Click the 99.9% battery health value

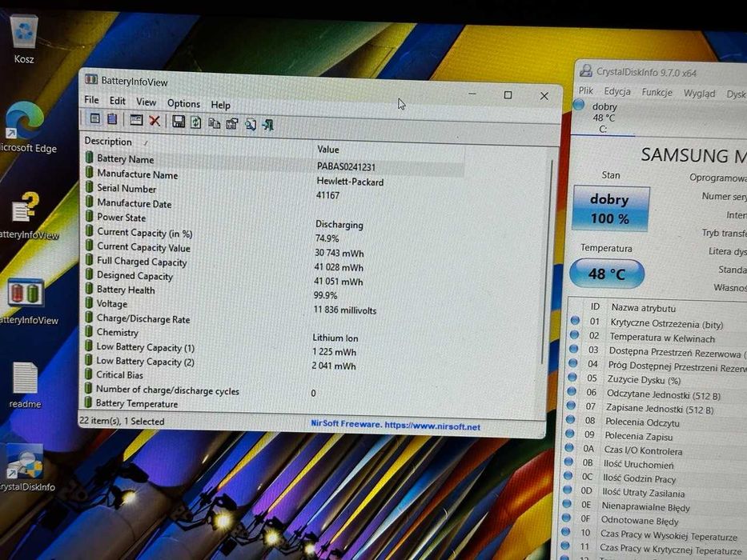click(325, 295)
